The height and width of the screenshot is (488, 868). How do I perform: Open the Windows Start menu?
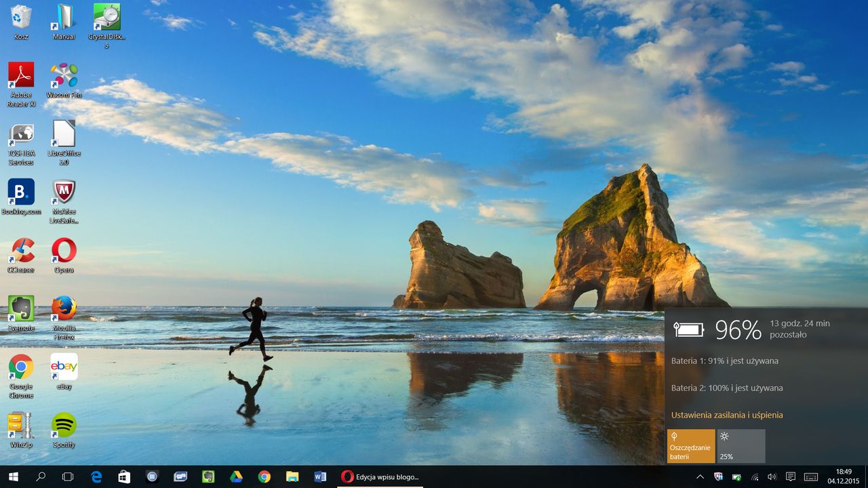point(13,476)
